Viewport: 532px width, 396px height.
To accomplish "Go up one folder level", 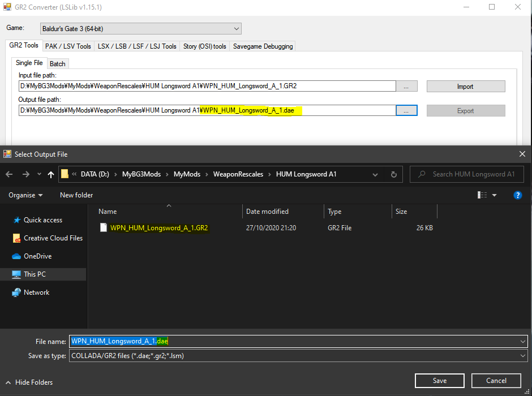I will click(x=51, y=174).
